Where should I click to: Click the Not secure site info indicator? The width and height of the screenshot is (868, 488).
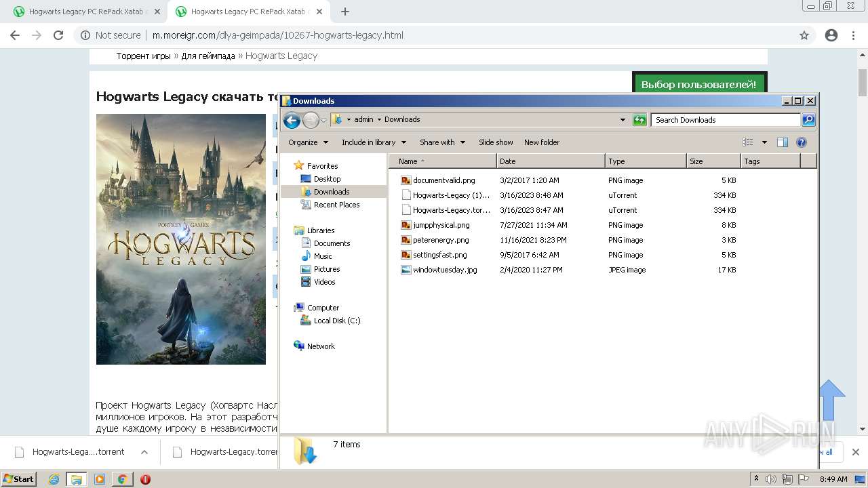111,35
